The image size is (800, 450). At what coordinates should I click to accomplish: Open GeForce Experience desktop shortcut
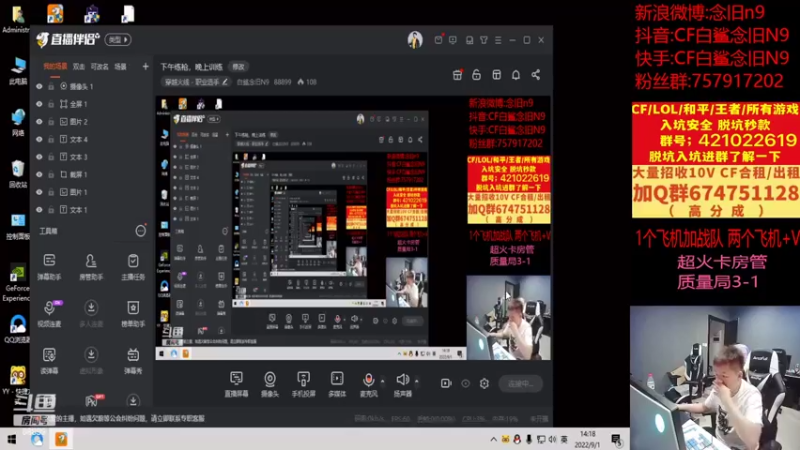point(16,284)
